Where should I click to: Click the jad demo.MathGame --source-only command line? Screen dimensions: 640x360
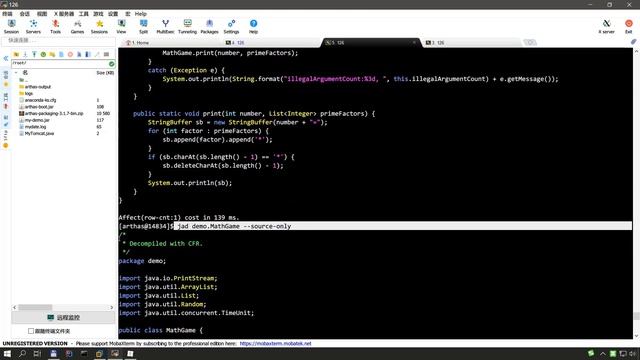(x=234, y=226)
